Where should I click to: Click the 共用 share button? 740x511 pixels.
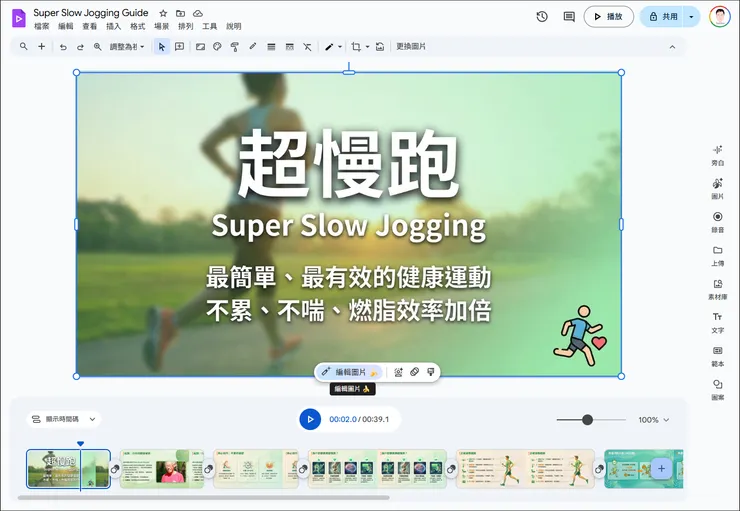click(663, 17)
